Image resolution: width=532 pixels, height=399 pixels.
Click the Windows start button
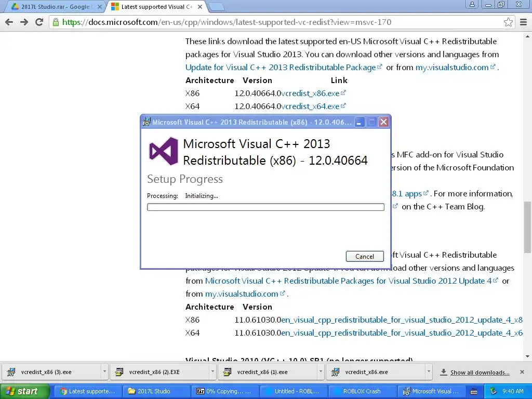click(24, 392)
